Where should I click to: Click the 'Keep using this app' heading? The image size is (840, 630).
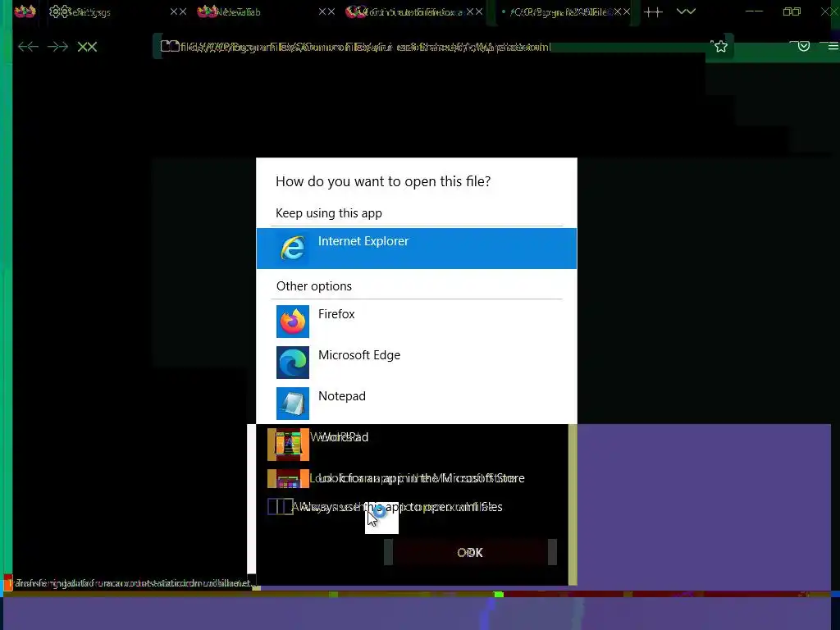(328, 213)
